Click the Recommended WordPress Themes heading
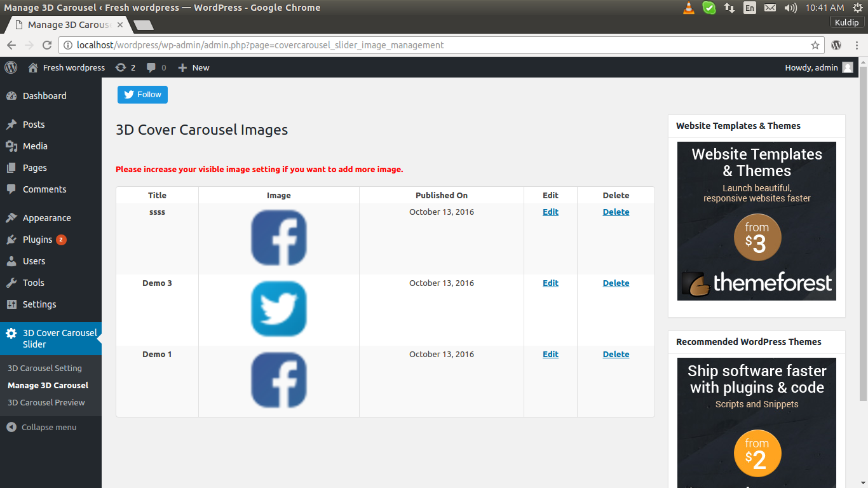Screen dimensions: 868x488 point(749,342)
